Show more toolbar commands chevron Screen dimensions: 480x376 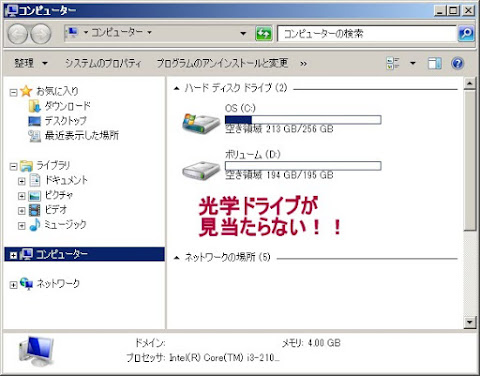(303, 63)
